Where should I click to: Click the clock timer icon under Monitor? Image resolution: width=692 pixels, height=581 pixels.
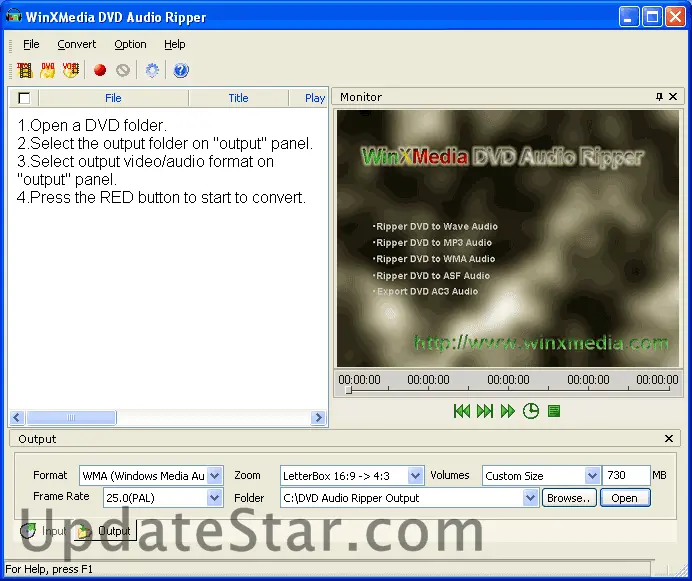pyautogui.click(x=531, y=411)
